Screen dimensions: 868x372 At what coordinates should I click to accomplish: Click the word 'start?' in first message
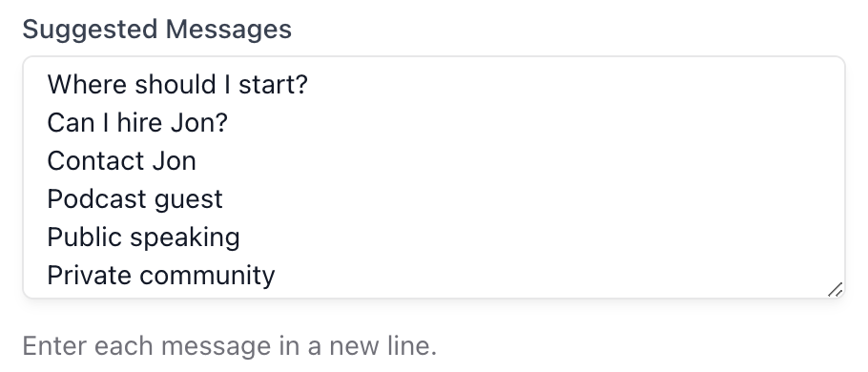(x=273, y=85)
